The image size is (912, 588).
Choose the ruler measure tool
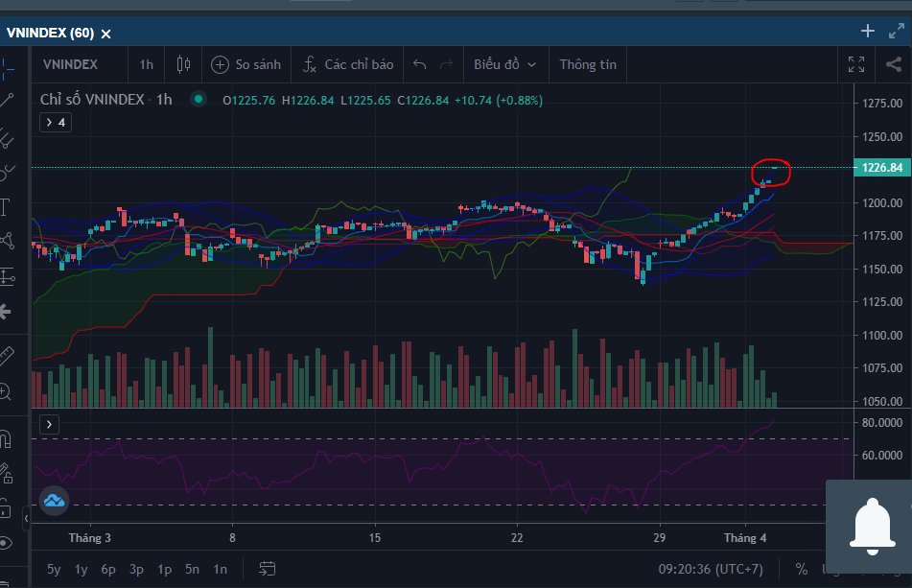coord(6,356)
